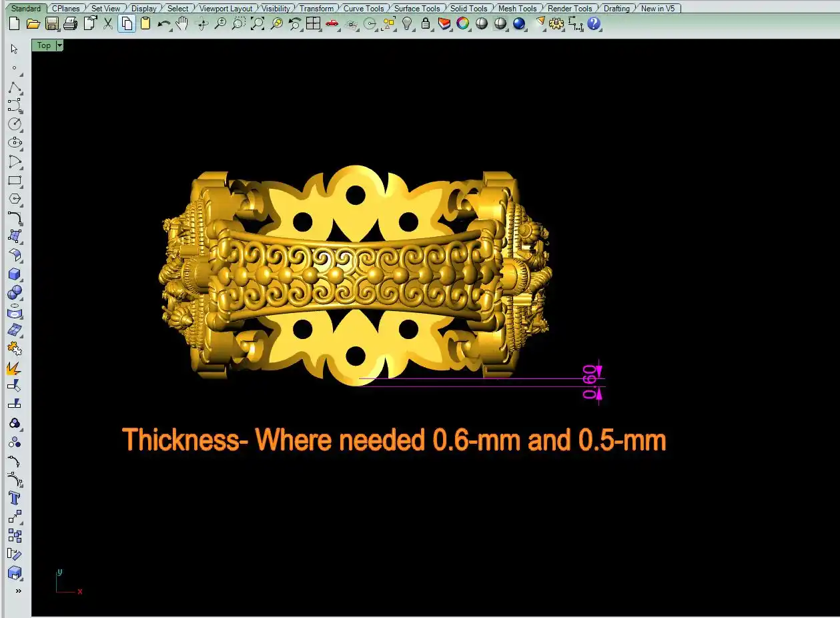Viewport: 840px width, 618px height.
Task: Toggle the four-viewport layout icon
Action: click(313, 24)
